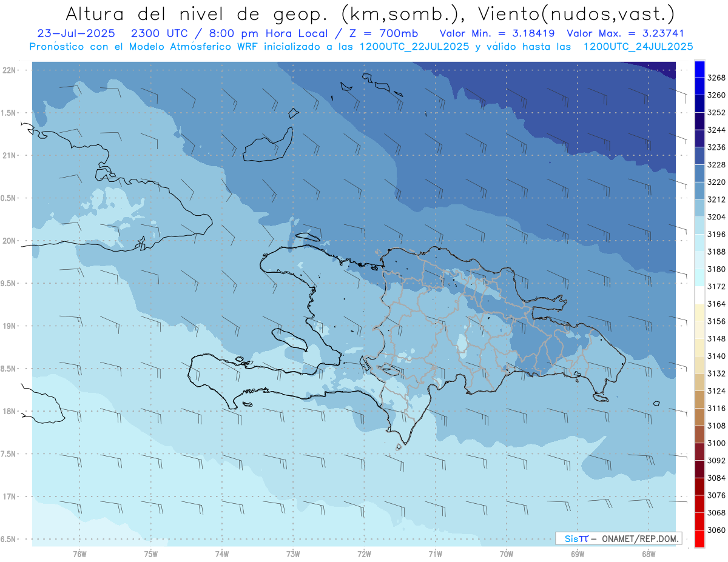Screen dimensions: 728x562
Task: Click the 17N latitude label
Action: pos(10,497)
